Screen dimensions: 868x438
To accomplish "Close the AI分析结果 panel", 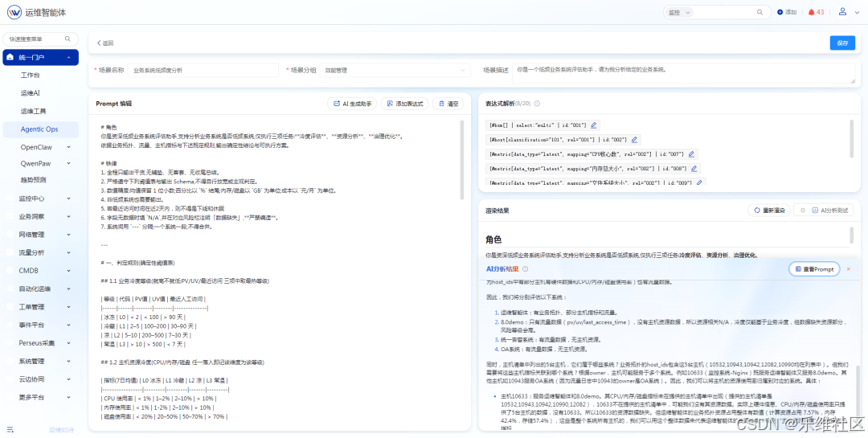I will pyautogui.click(x=848, y=268).
